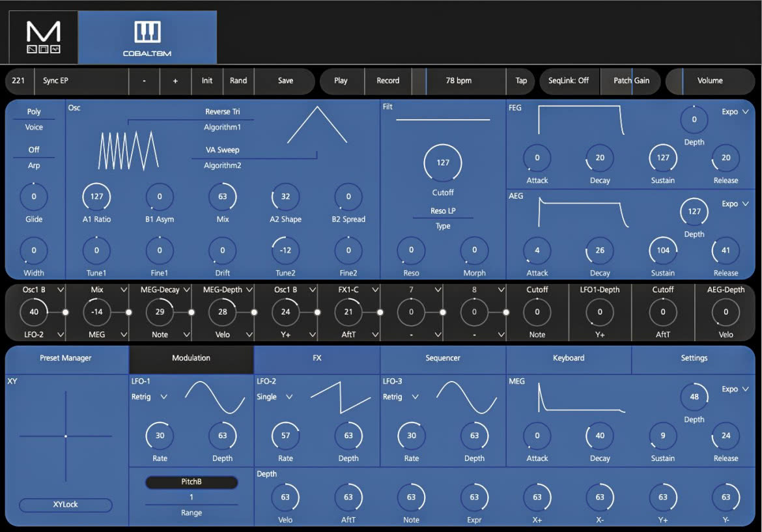The height and width of the screenshot is (532, 762).
Task: Click the Modal M logo icon
Action: point(43,37)
